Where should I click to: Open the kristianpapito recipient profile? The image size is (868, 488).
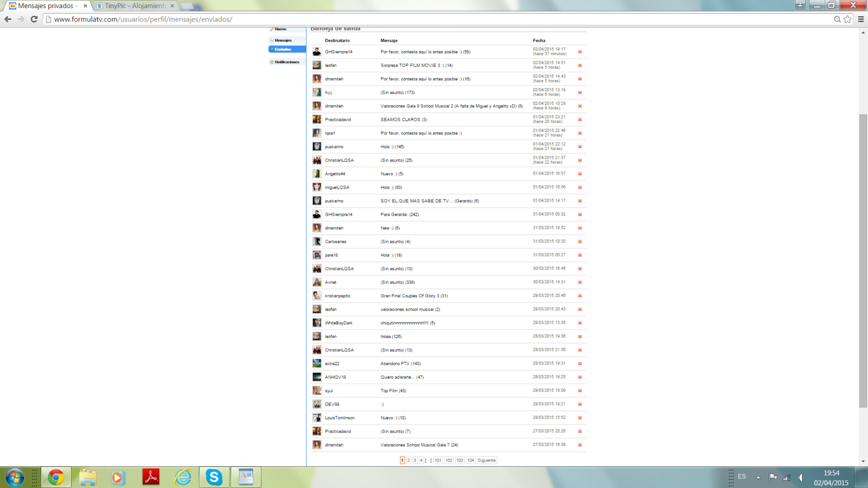click(337, 296)
